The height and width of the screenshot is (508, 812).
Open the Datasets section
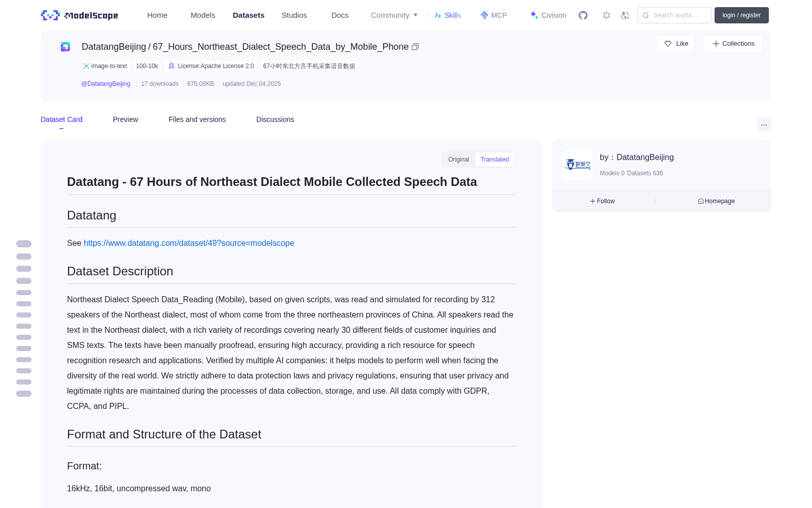(249, 15)
